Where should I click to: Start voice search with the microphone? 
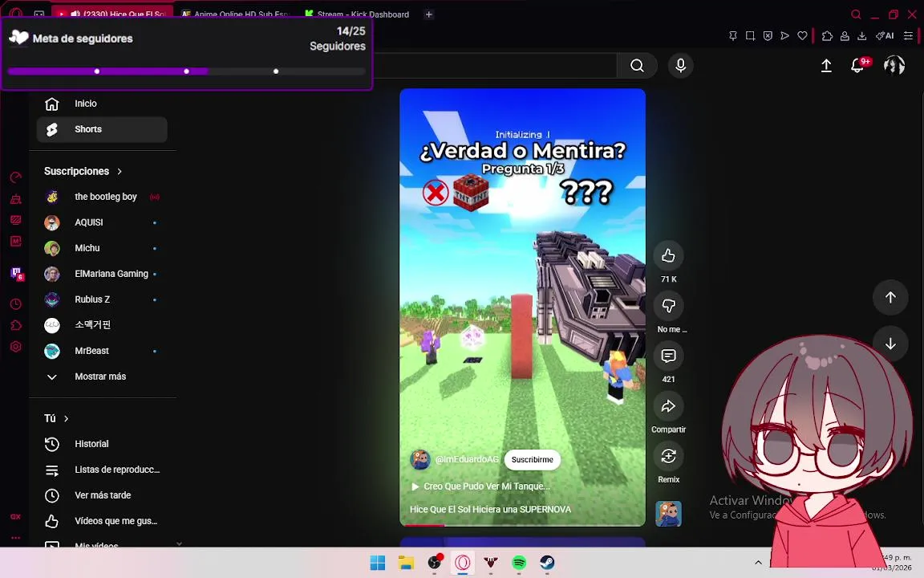681,66
